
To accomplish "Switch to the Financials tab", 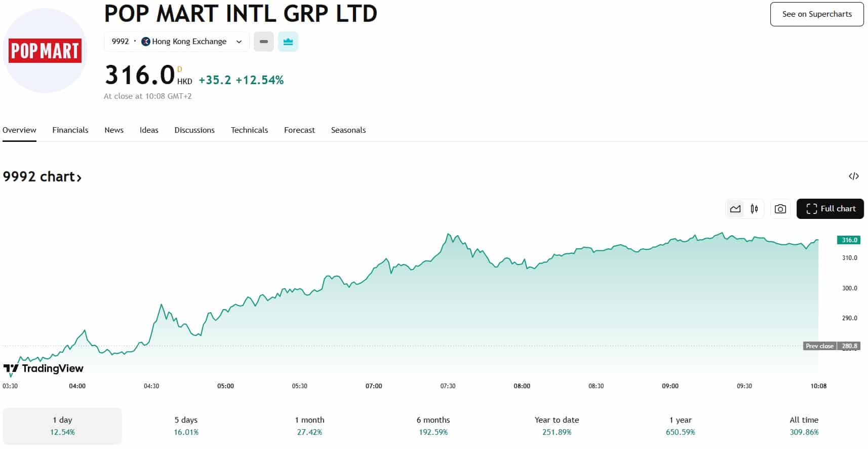I will [x=70, y=130].
